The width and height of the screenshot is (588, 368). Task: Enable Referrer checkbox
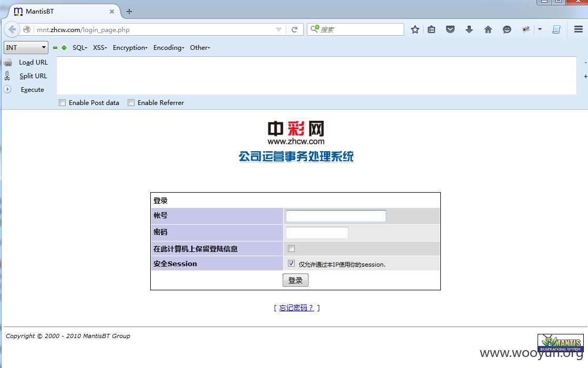(131, 103)
